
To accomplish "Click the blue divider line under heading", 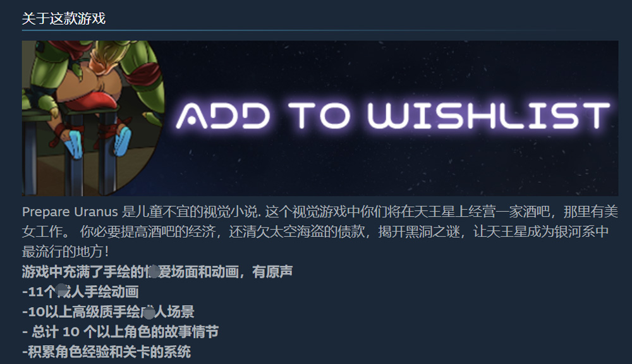I will point(320,30).
